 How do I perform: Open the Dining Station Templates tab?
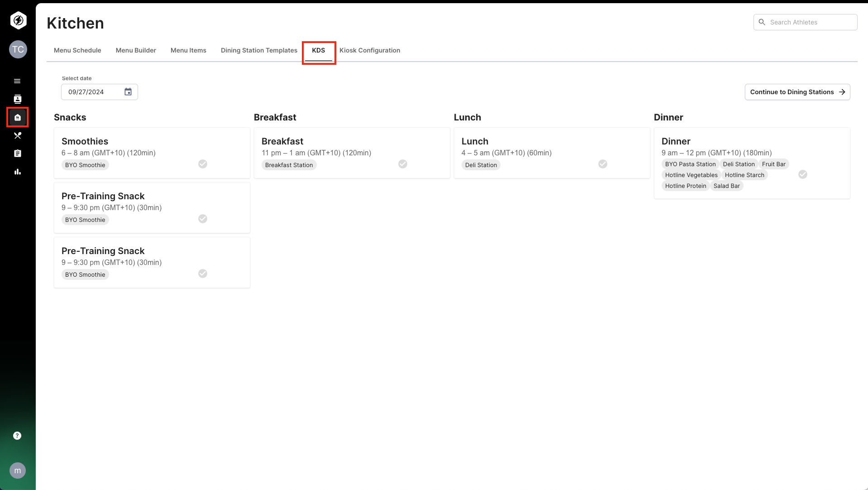coord(259,50)
